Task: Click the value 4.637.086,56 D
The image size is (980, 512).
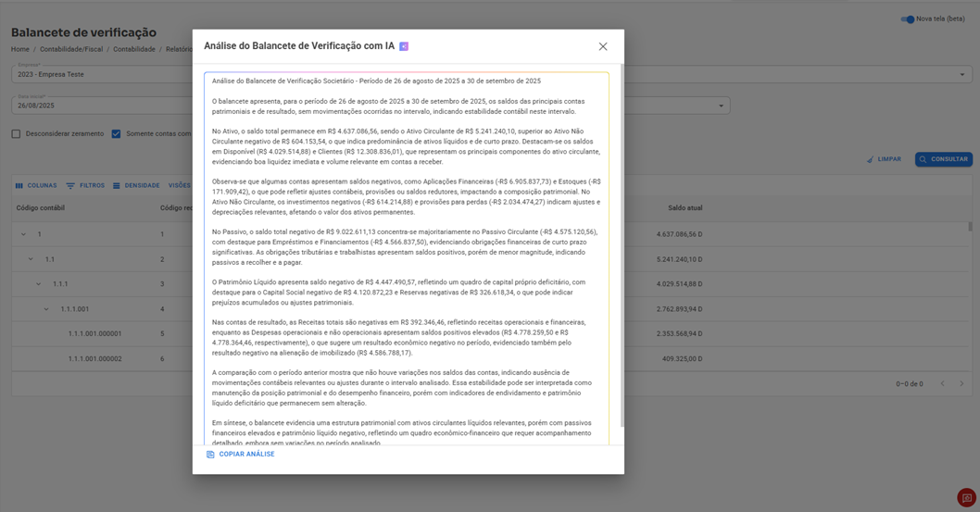Action: [x=679, y=234]
